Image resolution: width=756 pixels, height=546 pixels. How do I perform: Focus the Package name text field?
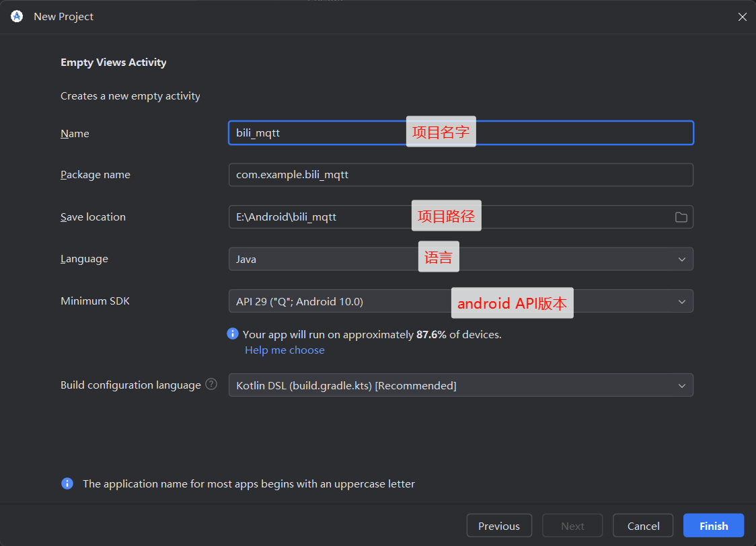[460, 175]
